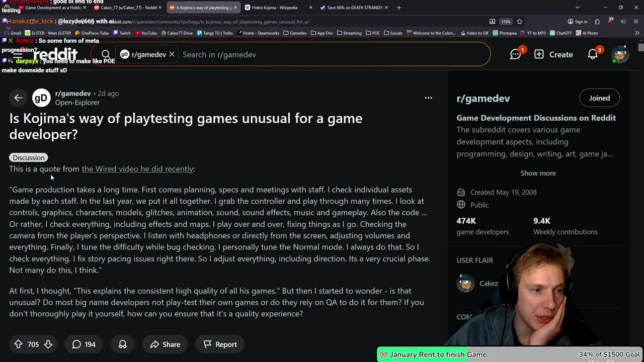Open the browser extensions icon
The width and height of the screenshot is (644, 362).
[597, 22]
